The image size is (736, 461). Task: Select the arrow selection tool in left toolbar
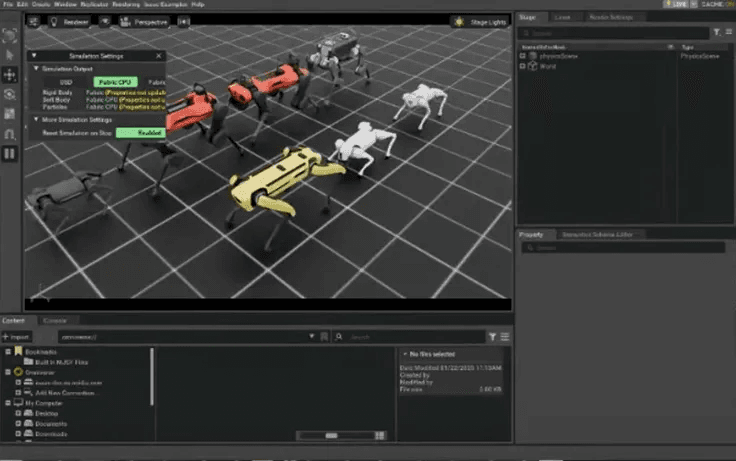coord(10,54)
